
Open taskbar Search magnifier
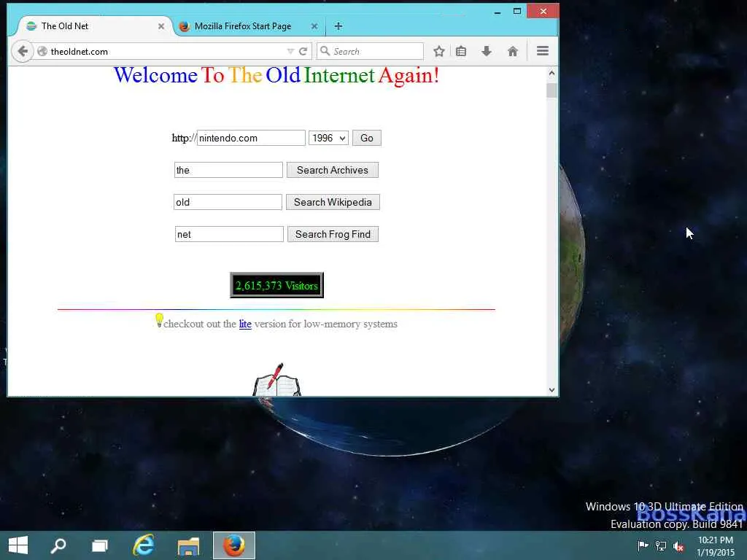(x=58, y=545)
